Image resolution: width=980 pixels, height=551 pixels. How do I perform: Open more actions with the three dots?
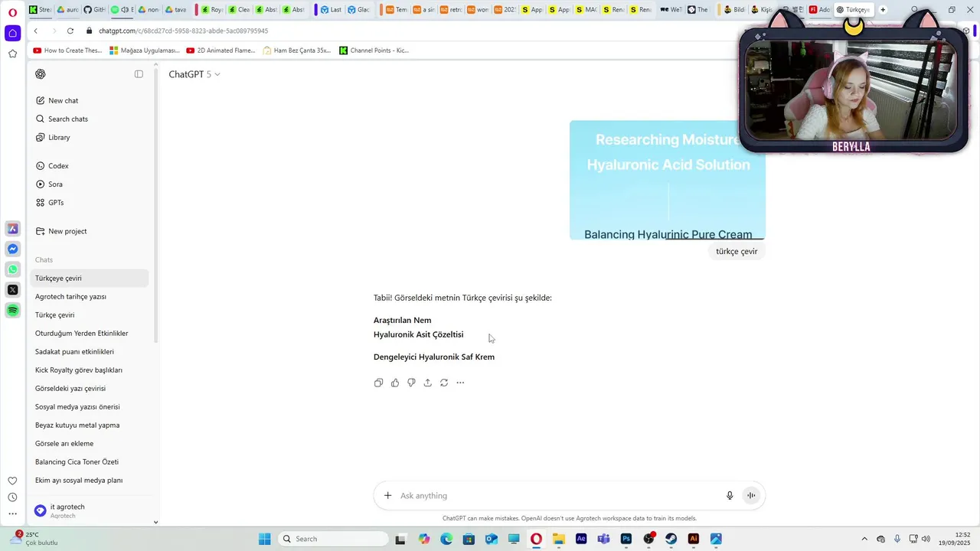click(x=460, y=383)
